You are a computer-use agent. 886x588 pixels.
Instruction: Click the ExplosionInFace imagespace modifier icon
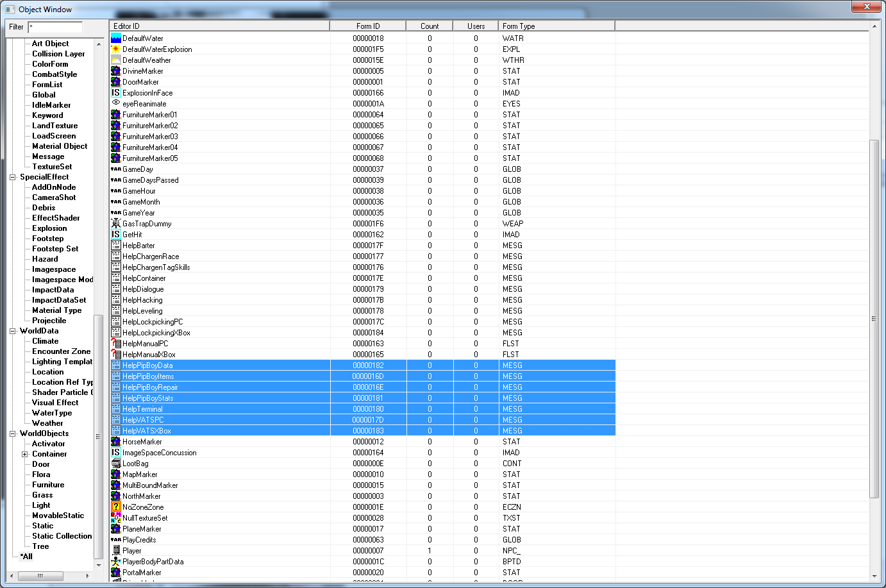pos(116,93)
